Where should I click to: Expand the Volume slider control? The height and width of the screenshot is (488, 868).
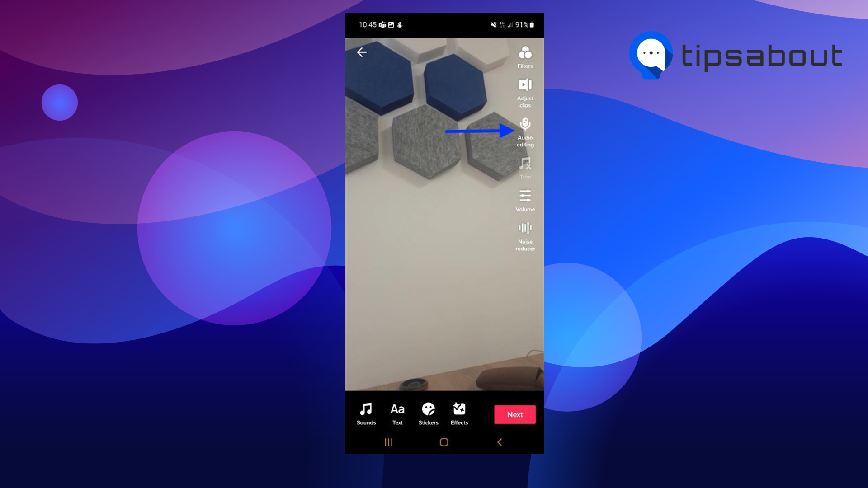click(x=524, y=200)
